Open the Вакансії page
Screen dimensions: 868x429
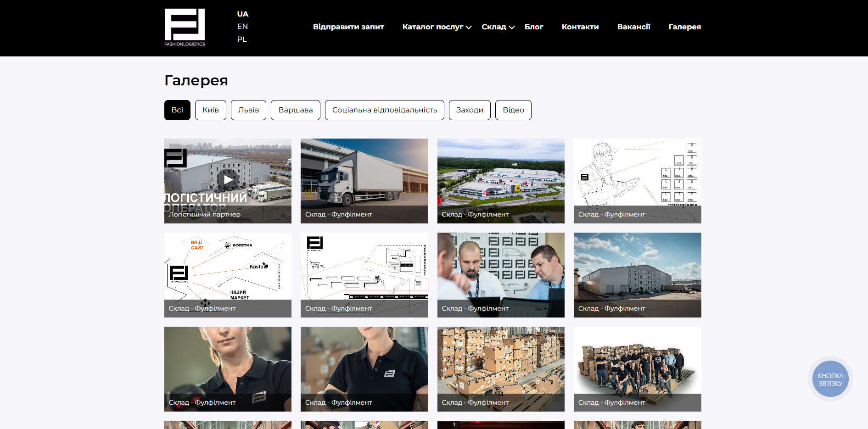pos(634,27)
